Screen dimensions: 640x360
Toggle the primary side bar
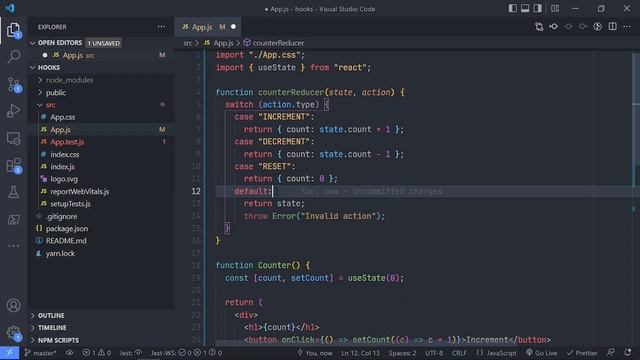pos(512,8)
